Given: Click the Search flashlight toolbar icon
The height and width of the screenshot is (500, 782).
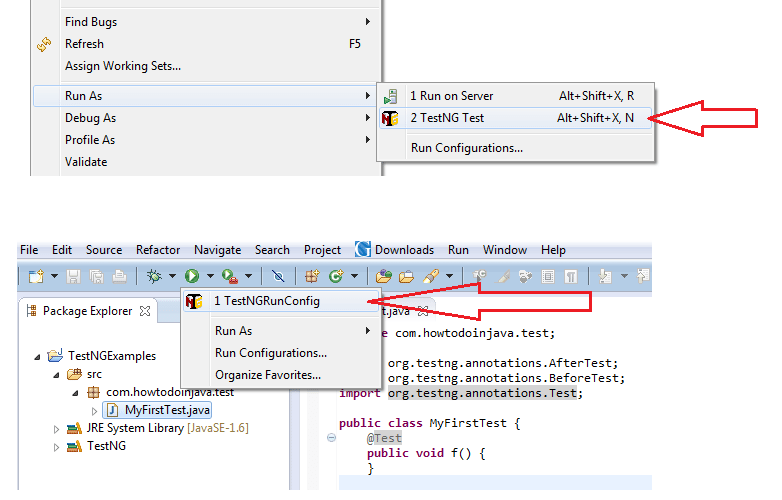Looking at the screenshot, I should (x=430, y=276).
